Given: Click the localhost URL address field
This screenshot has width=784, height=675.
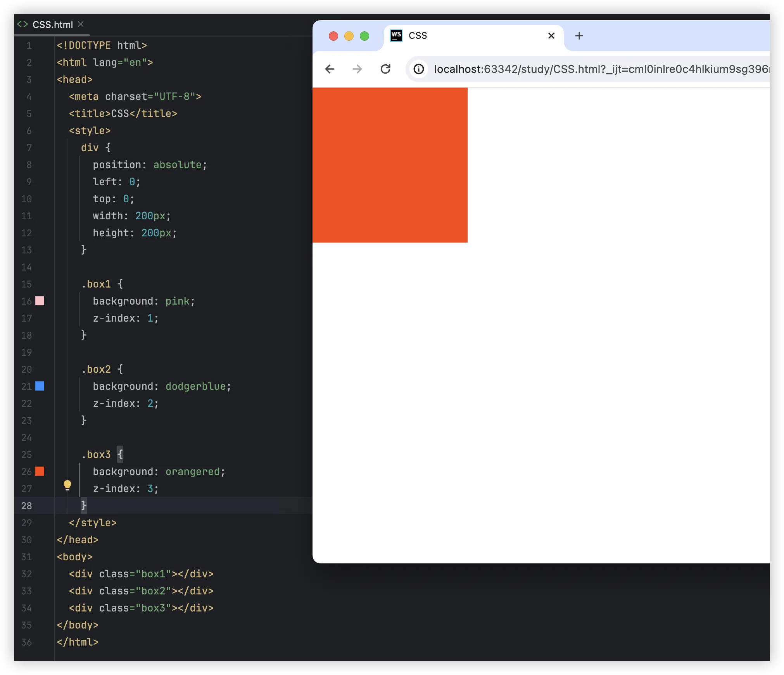Looking at the screenshot, I should [x=597, y=69].
